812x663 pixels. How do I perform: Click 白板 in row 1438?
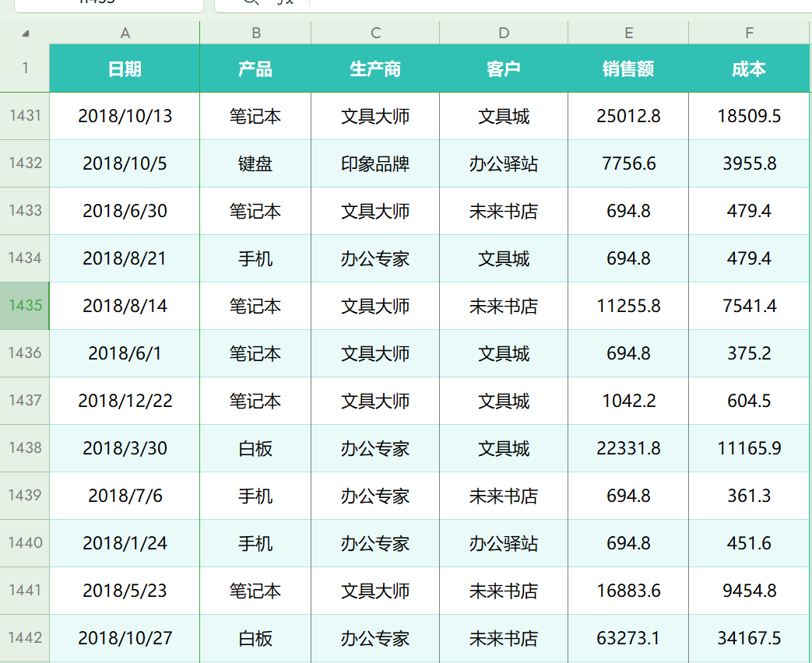coord(255,448)
